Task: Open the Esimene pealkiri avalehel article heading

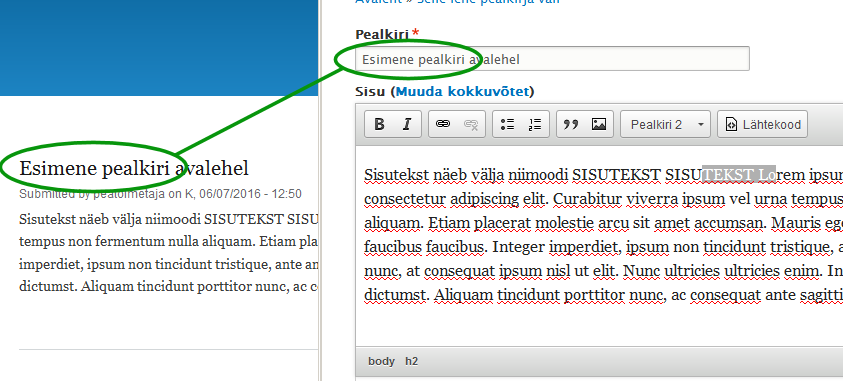Action: coord(134,168)
